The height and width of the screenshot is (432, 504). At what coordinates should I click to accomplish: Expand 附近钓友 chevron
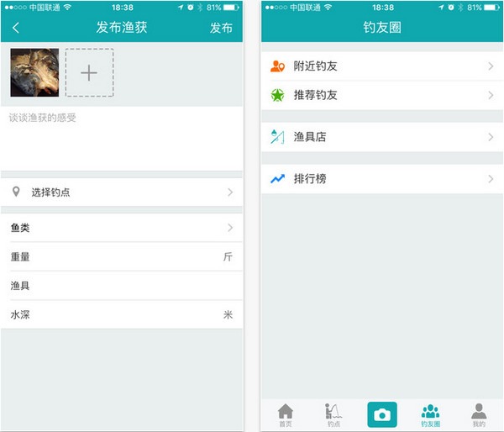coord(491,66)
